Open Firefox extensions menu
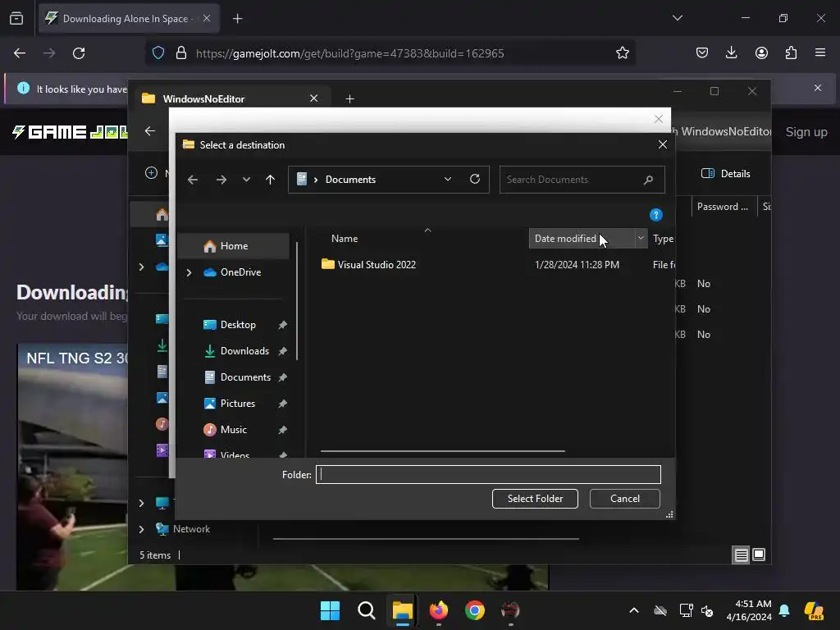The image size is (840, 630). coord(791,53)
